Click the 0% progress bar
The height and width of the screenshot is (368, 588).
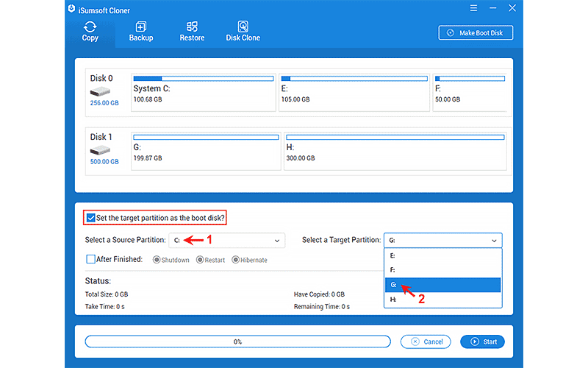(237, 342)
